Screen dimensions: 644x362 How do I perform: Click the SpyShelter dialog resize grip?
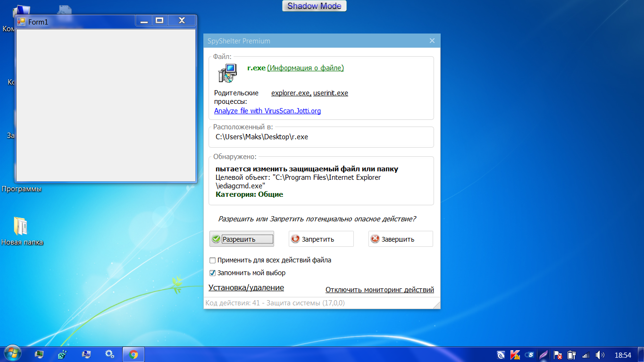tap(437, 305)
